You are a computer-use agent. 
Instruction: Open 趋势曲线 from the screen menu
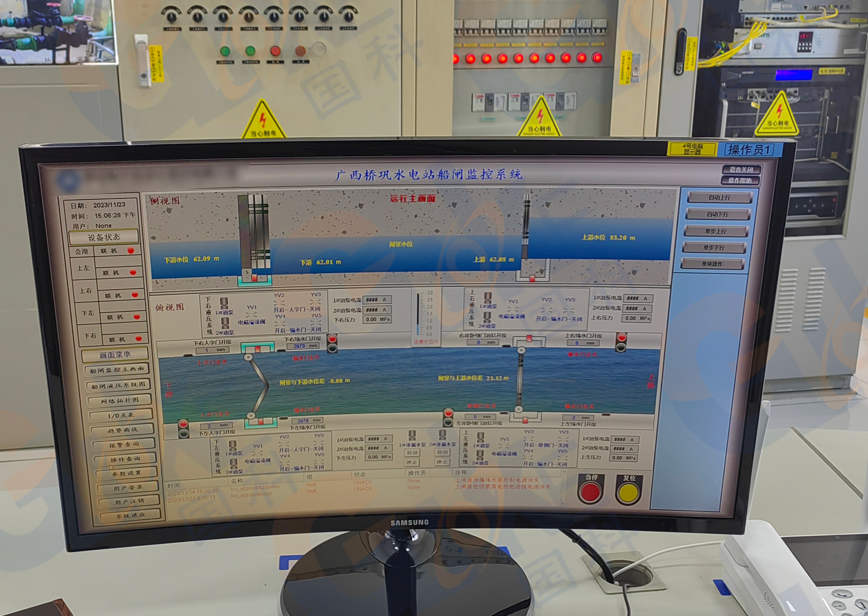point(122,430)
